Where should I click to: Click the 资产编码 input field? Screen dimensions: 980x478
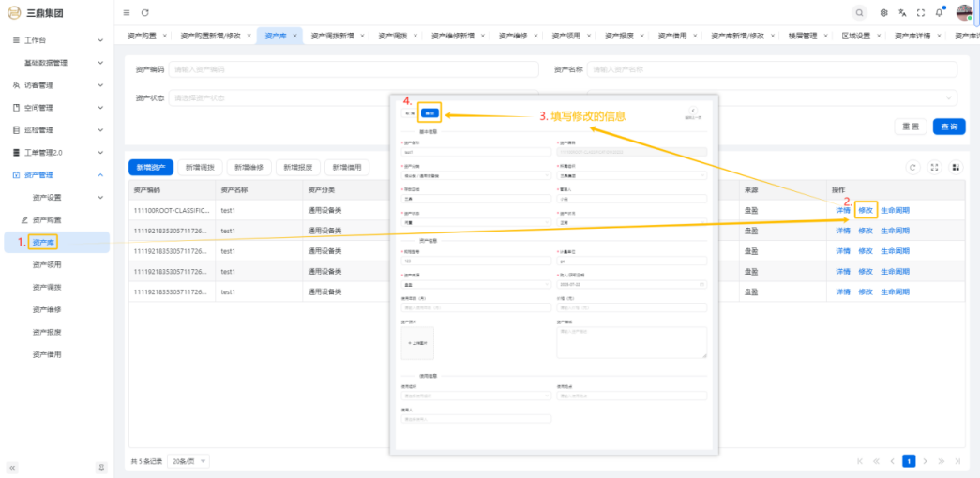tap(354, 69)
